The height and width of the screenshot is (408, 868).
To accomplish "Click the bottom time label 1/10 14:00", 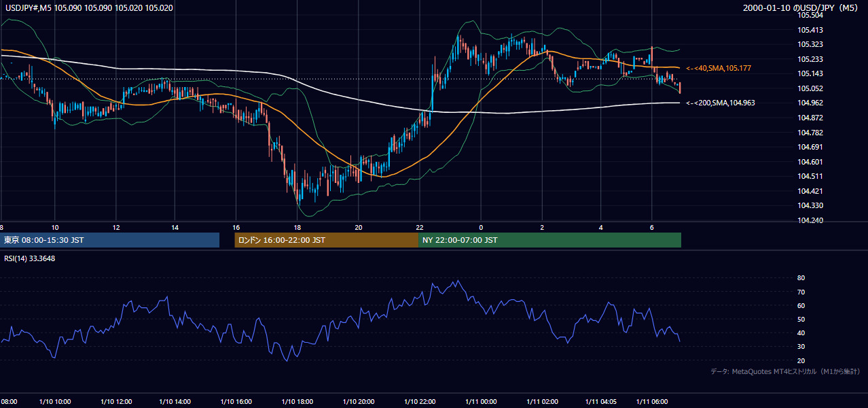I will coord(175,401).
